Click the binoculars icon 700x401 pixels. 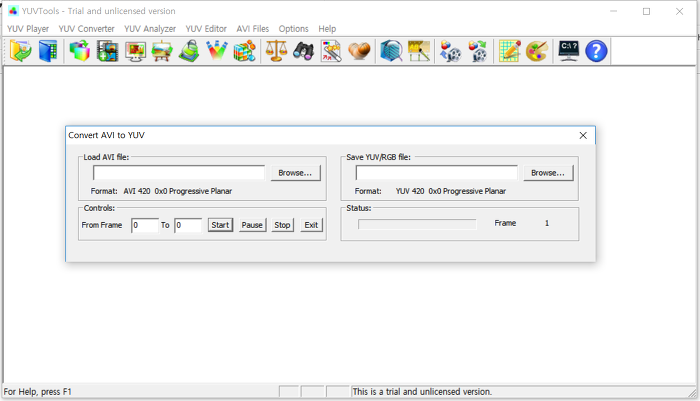point(304,51)
